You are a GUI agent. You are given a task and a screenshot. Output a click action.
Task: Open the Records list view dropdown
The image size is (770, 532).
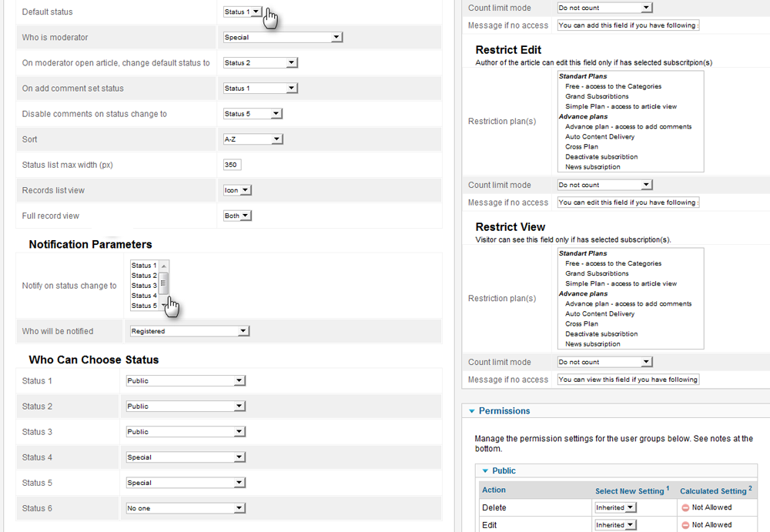point(236,190)
